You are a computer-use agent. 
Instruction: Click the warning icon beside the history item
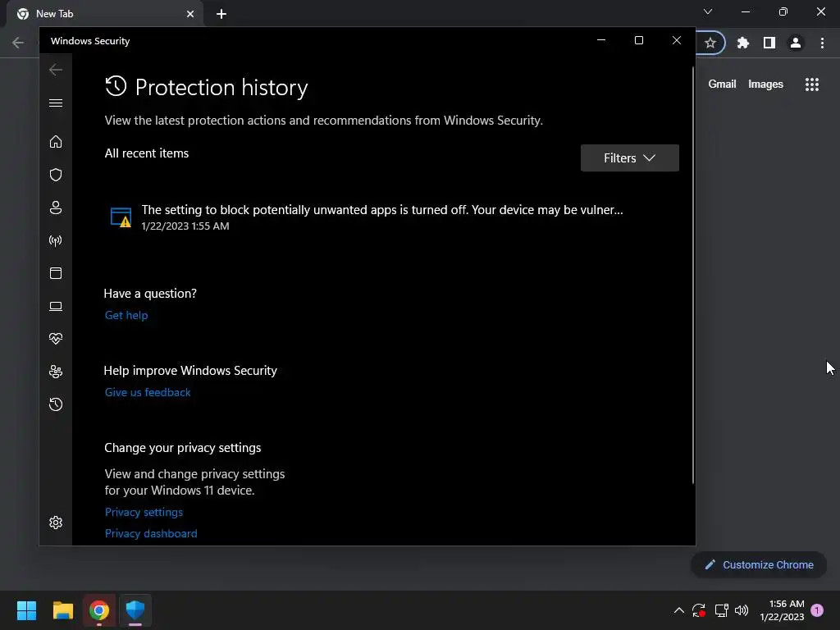click(121, 217)
